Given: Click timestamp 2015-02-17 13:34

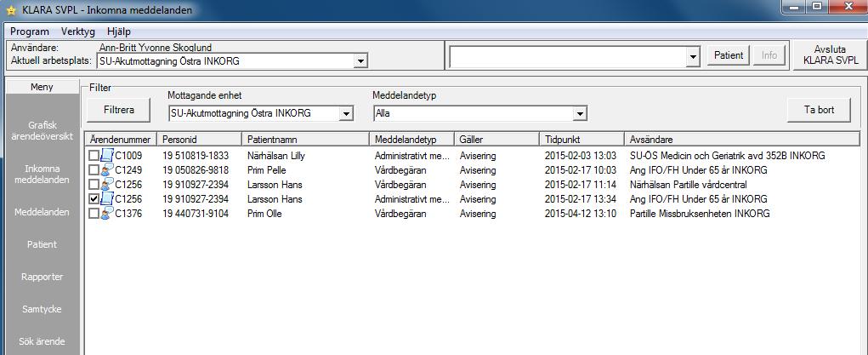Looking at the screenshot, I should pos(581,199).
